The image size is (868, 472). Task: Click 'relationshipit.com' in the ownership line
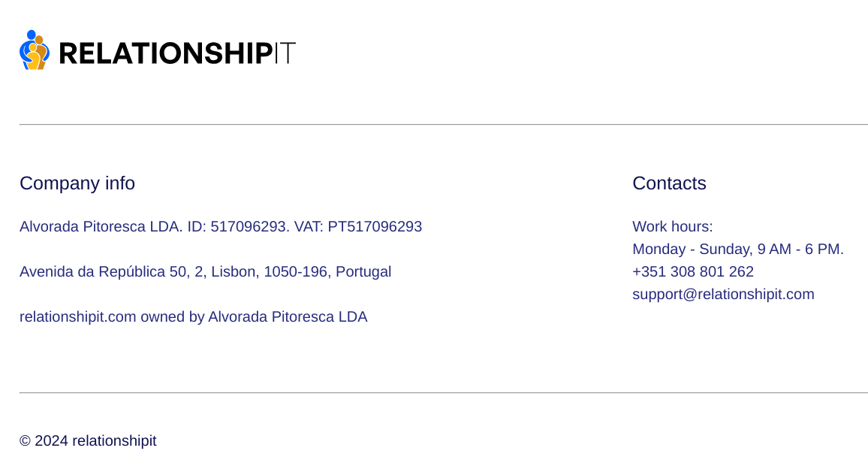[x=77, y=317]
